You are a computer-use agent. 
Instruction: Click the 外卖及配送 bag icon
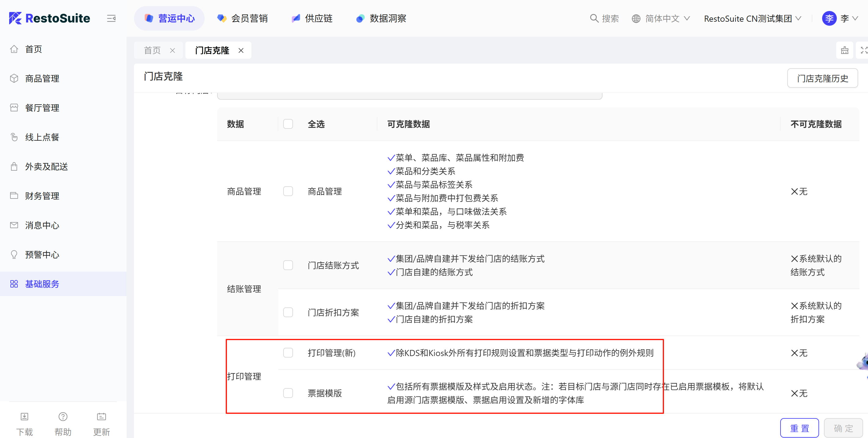[14, 166]
